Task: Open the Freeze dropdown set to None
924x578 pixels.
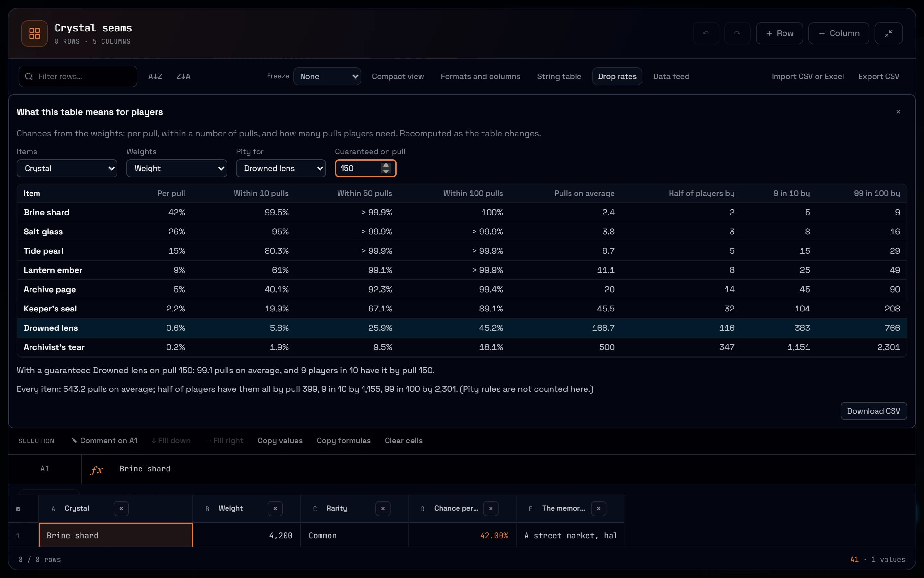Action: pyautogui.click(x=327, y=76)
